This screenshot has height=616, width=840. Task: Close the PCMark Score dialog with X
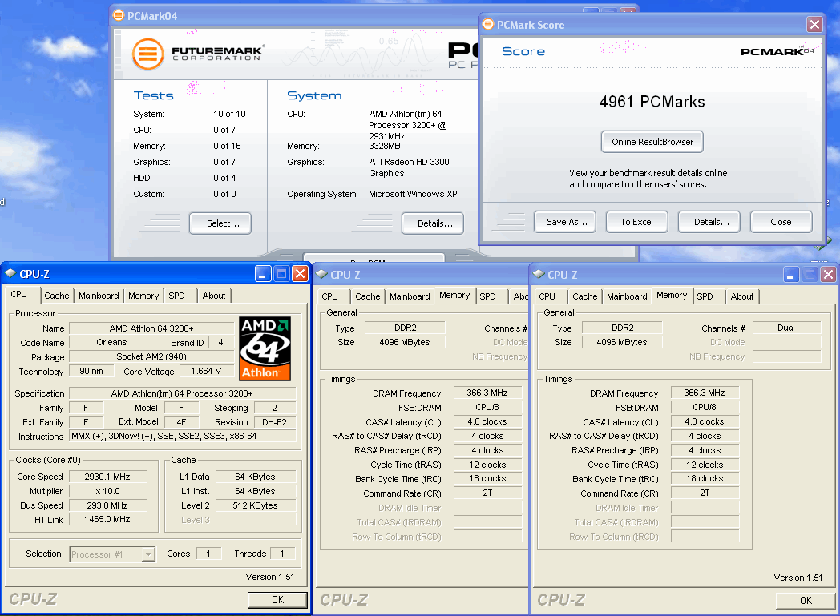coord(815,24)
